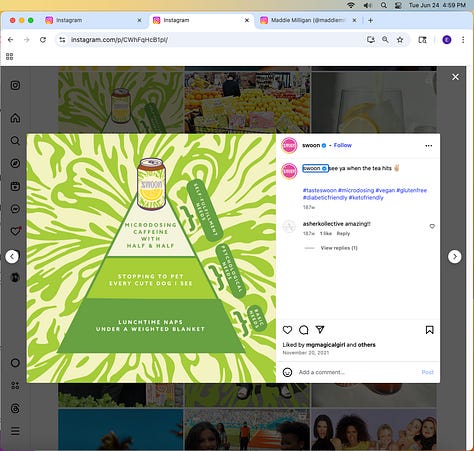Click Add a comment field
This screenshot has height=451, width=474.
point(357,372)
